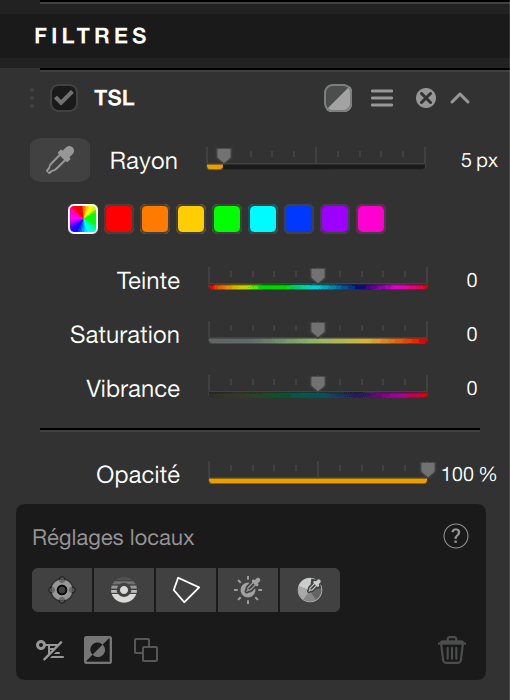This screenshot has width=510, height=700.
Task: Invert the local adjustment mask
Action: (98, 650)
